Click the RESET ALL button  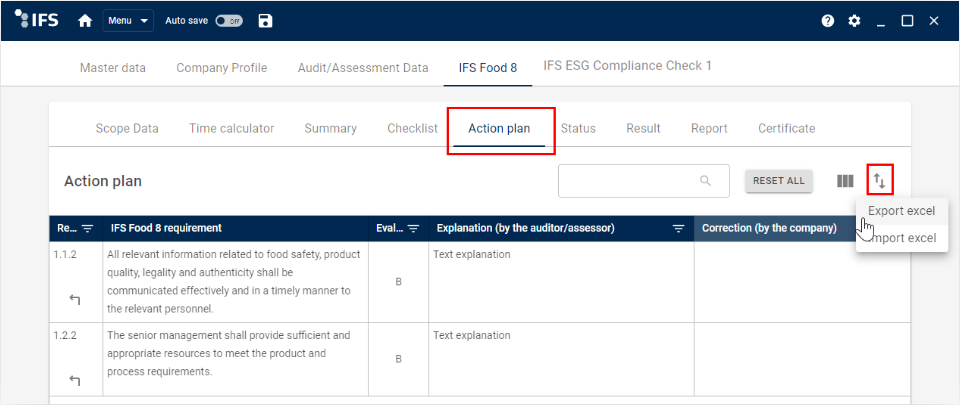tap(779, 180)
